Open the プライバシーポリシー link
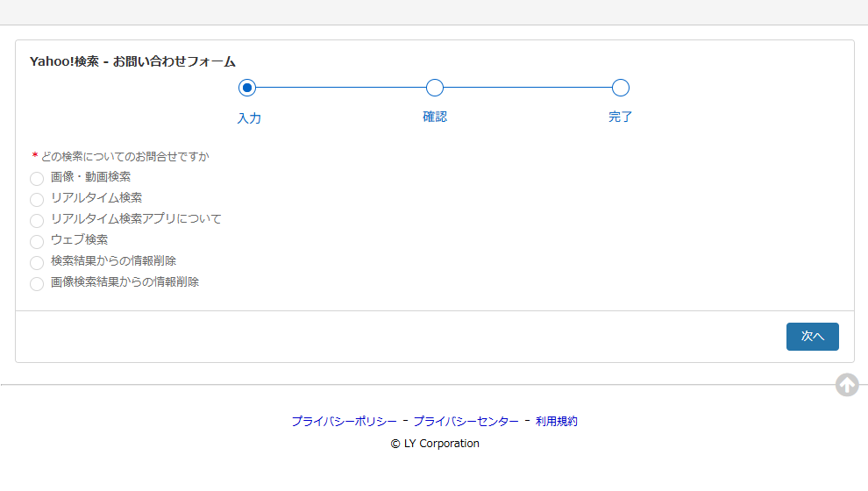 (344, 422)
